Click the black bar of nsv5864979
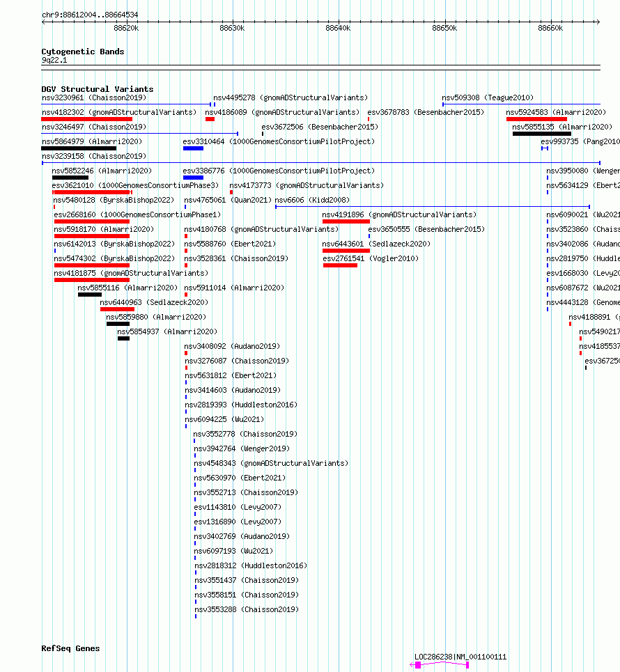Image resolution: width=620 pixels, height=672 pixels. click(79, 148)
